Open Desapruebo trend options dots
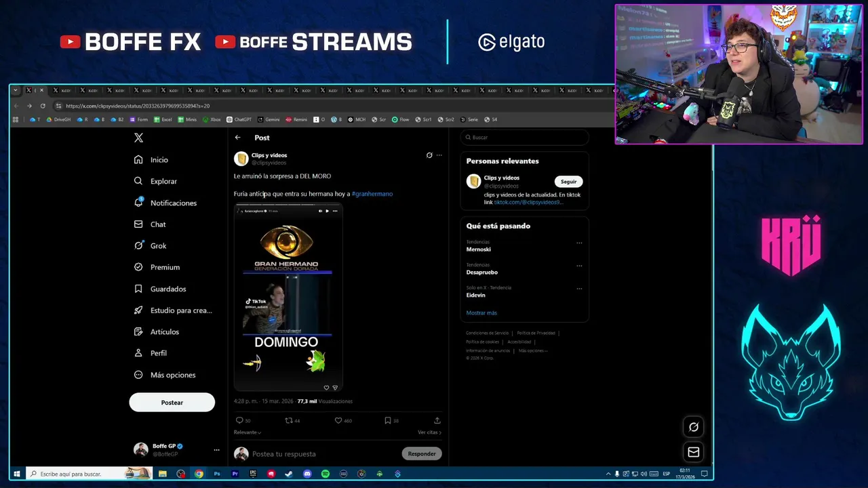 point(579,266)
